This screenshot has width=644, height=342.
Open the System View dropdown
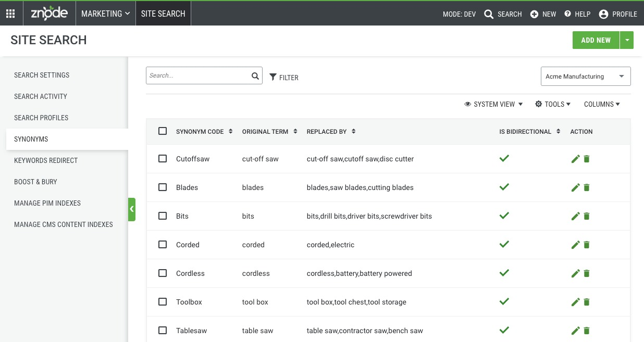(x=493, y=104)
